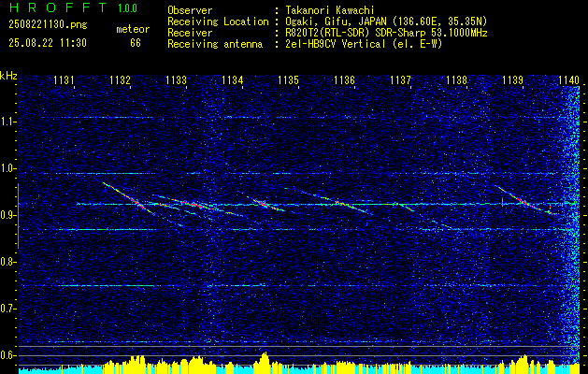Click the 2el-HB9CV Vertical antenna text
This screenshot has height=374, width=588.
(364, 44)
